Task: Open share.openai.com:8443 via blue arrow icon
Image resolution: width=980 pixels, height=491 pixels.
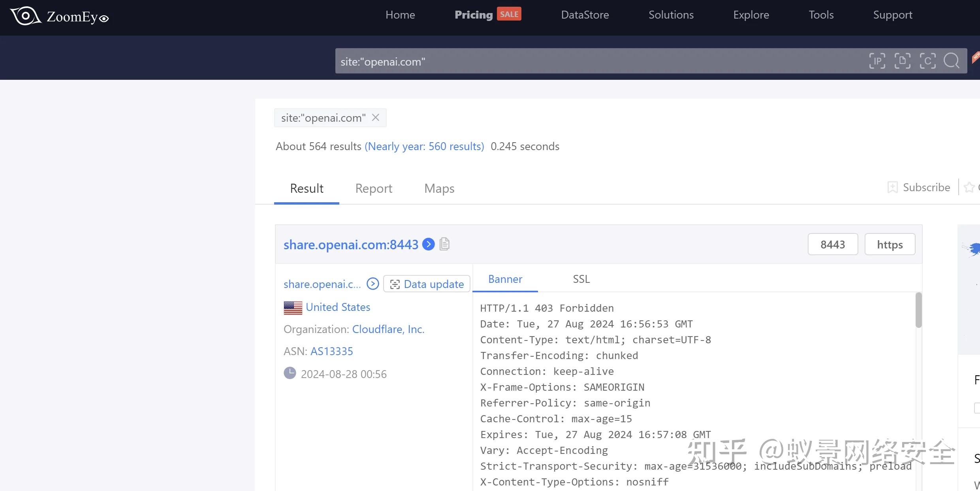Action: 429,244
